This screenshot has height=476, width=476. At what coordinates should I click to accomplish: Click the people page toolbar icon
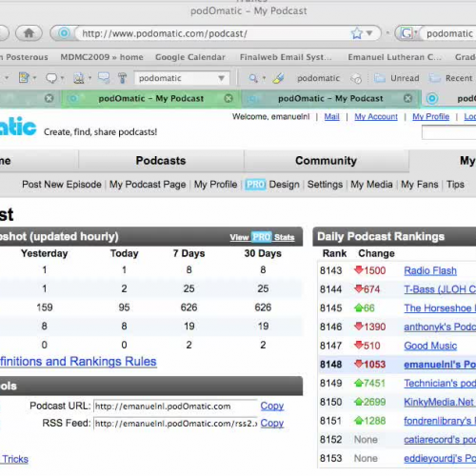point(79,78)
